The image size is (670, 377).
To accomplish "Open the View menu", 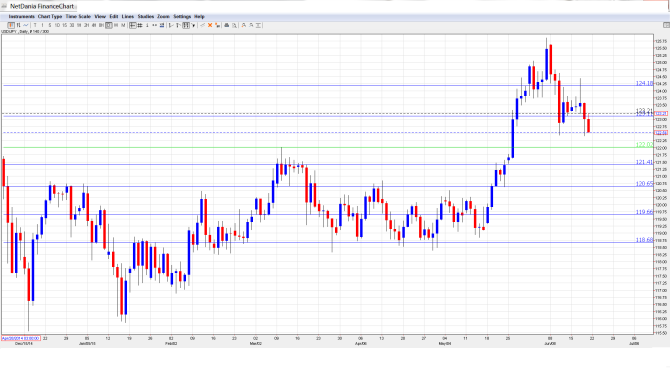I will (x=100, y=17).
